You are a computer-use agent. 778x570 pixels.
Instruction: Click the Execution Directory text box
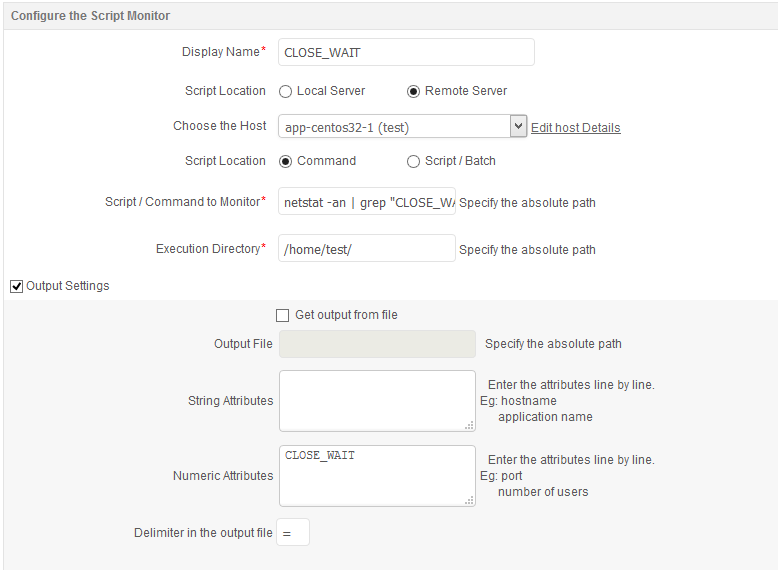[x=367, y=249]
